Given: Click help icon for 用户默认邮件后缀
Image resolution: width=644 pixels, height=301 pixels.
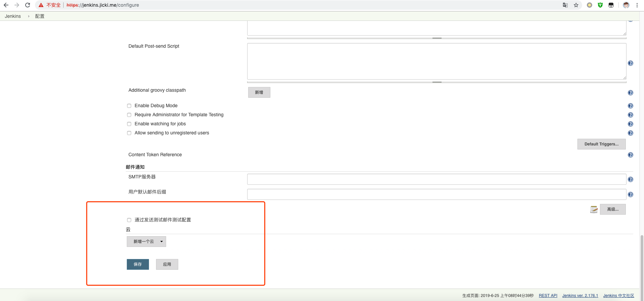Looking at the screenshot, I should (x=631, y=195).
